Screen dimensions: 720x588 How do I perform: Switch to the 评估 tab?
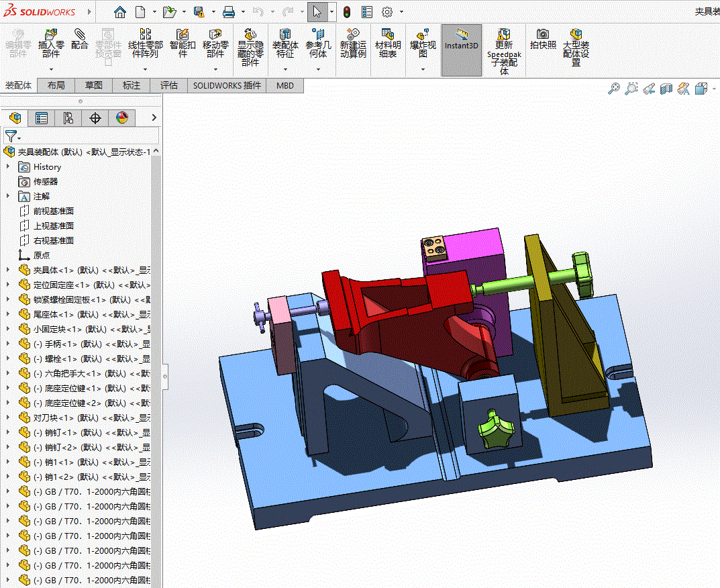[x=169, y=85]
